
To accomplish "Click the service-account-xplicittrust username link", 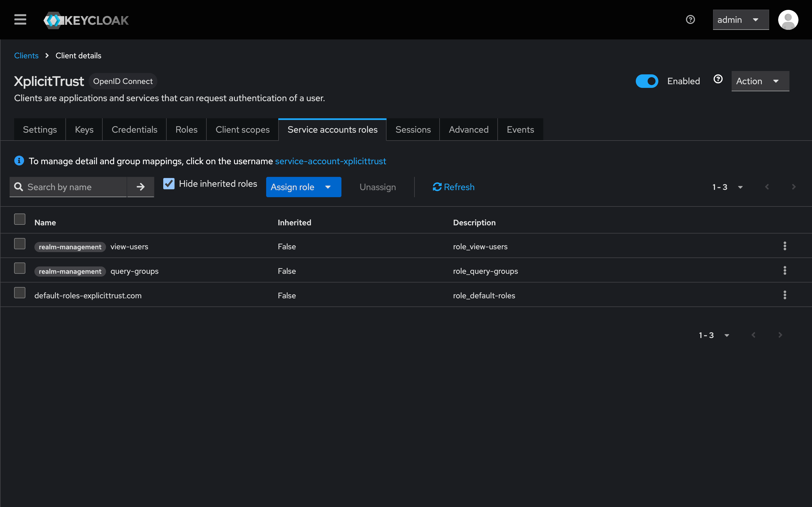I will [x=330, y=161].
